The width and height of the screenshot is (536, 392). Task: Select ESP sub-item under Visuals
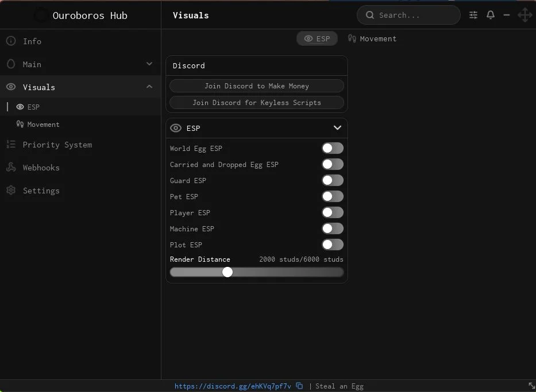coord(80,107)
